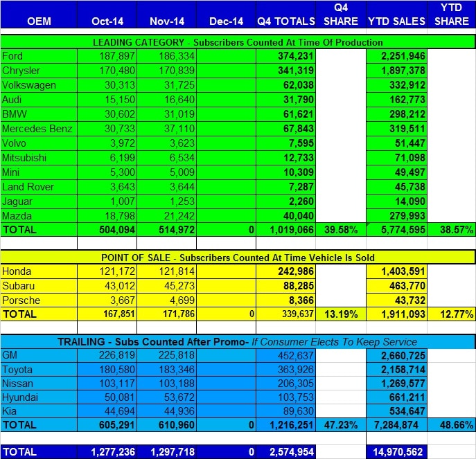Click Honda's Q4 total 242,986
The height and width of the screenshot is (459, 476).
click(286, 271)
